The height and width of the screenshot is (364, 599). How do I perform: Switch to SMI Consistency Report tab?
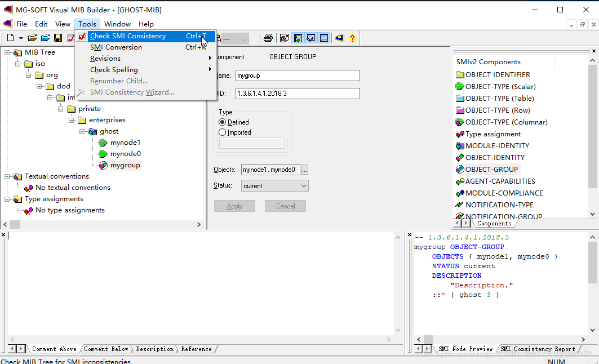pyautogui.click(x=538, y=349)
